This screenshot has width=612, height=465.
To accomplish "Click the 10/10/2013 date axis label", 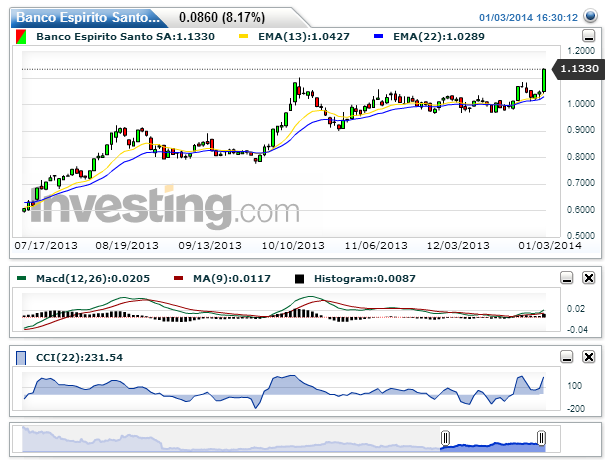I will pyautogui.click(x=293, y=246).
